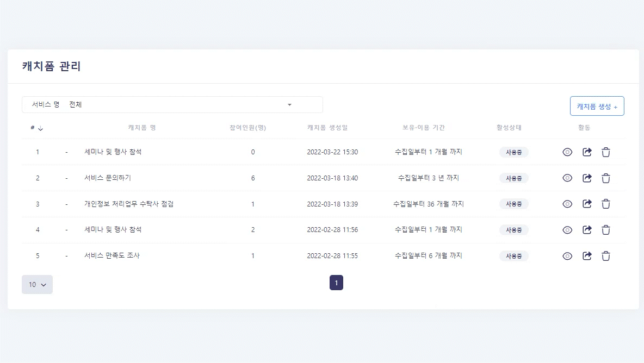View the 서비스 만족도 조사 catchform
Image resolution: width=644 pixels, height=363 pixels.
(x=567, y=256)
